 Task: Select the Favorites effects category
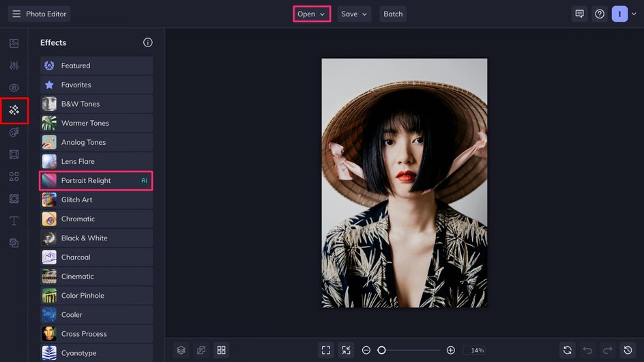(96, 85)
